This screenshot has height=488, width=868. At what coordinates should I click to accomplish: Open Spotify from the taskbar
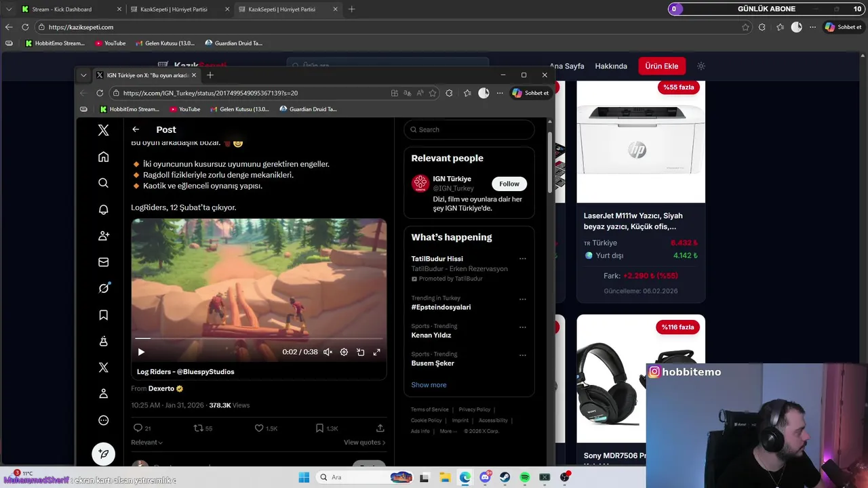point(525,477)
